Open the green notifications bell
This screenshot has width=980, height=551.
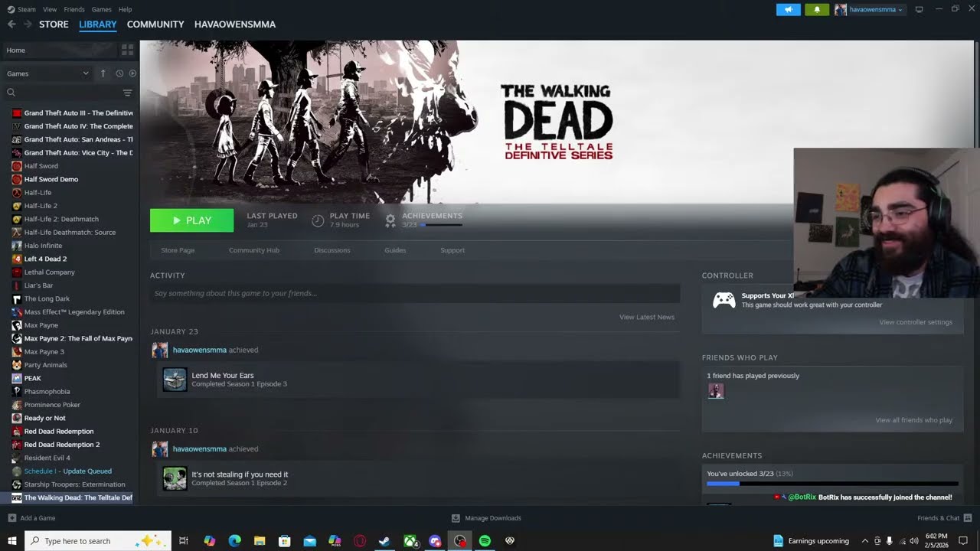pyautogui.click(x=817, y=9)
